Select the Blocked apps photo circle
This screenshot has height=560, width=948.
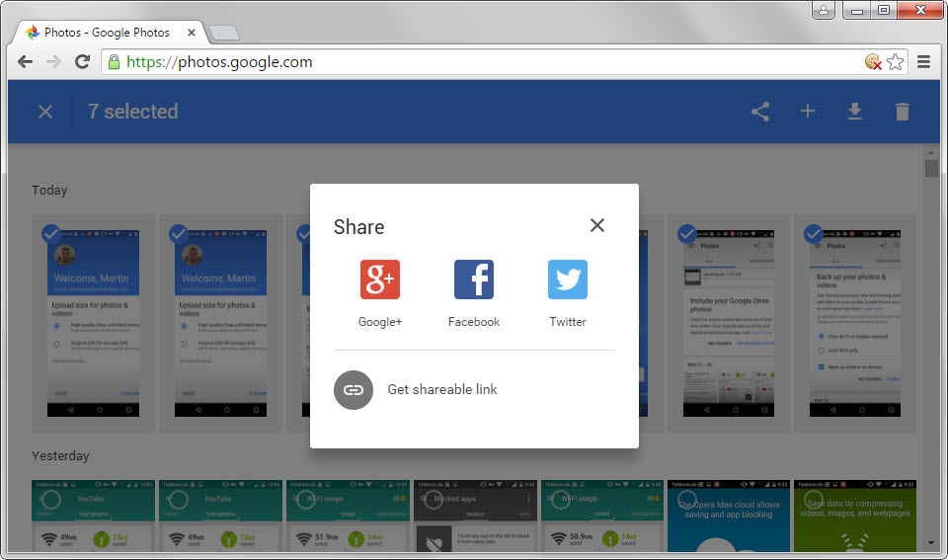pos(433,500)
